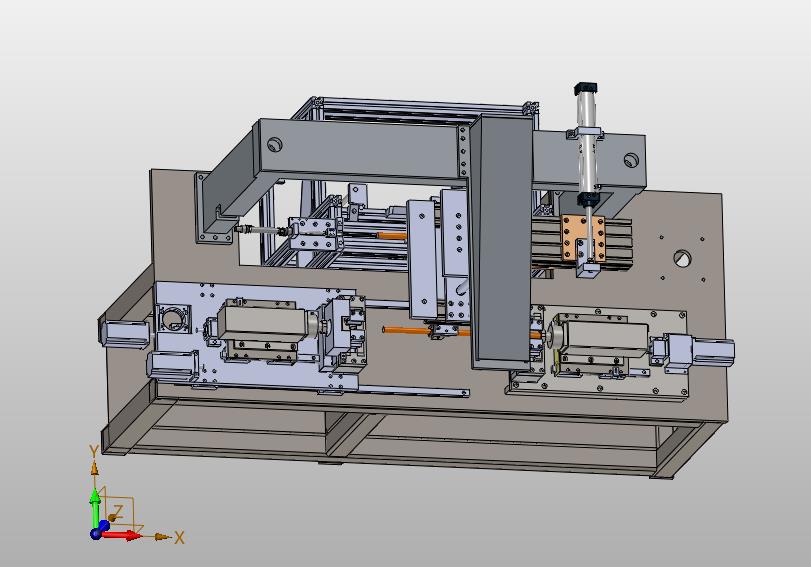The image size is (811, 567).
Task: Click the green Y axis arrow of the triad
Action: [x=95, y=508]
